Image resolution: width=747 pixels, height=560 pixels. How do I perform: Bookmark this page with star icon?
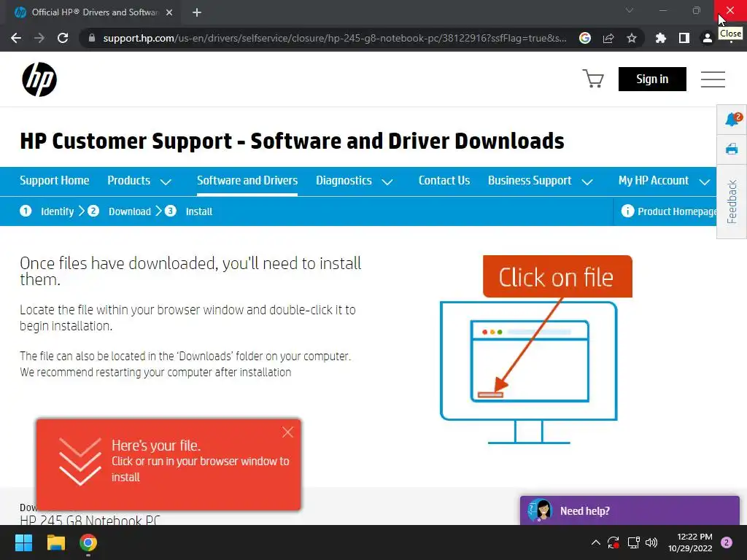coord(632,38)
